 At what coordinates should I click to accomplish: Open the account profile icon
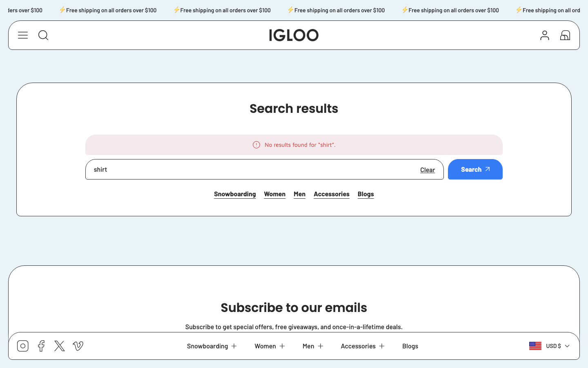(x=545, y=35)
